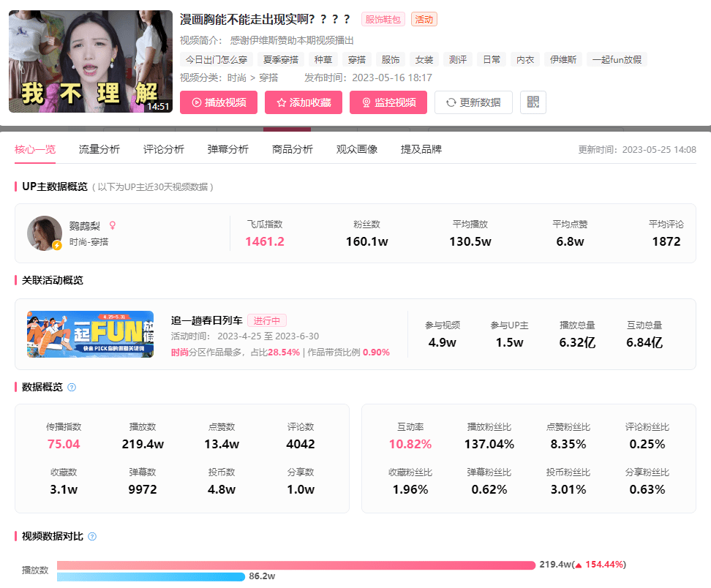Click the 播放数 value 219.4w in 数据概览
Image resolution: width=711 pixels, height=588 pixels.
[x=143, y=444]
